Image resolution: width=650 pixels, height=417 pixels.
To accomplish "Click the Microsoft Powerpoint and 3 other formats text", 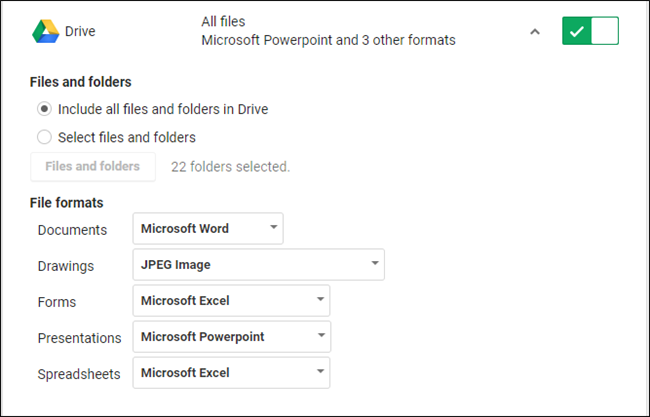I will pos(328,41).
